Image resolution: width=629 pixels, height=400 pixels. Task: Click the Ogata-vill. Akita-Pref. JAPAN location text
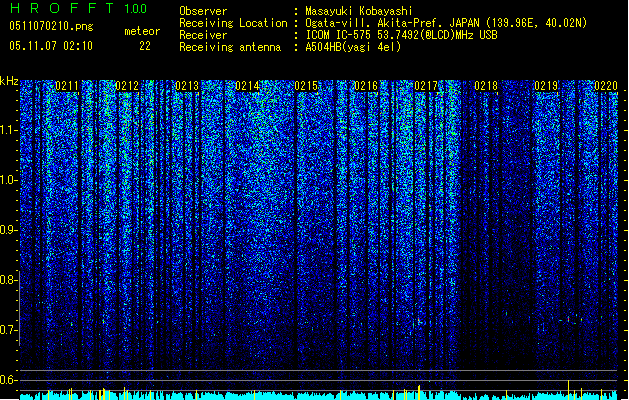tap(446, 23)
